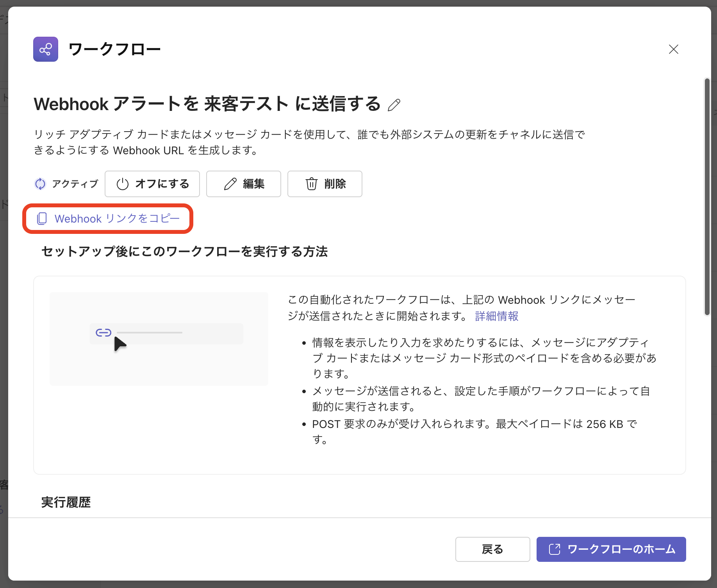
Task: Click the copy icon before Webhook リンクをコピー
Action: [x=42, y=219]
